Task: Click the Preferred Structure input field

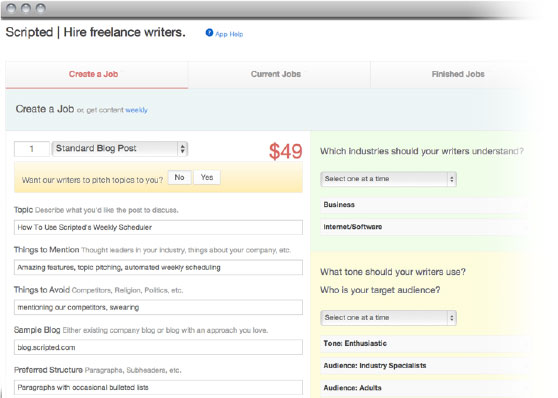Action: point(158,387)
